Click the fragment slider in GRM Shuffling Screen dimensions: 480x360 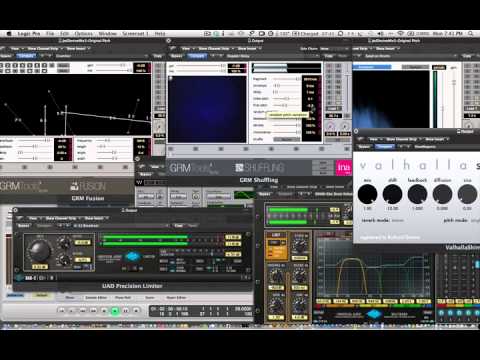[x=287, y=79]
